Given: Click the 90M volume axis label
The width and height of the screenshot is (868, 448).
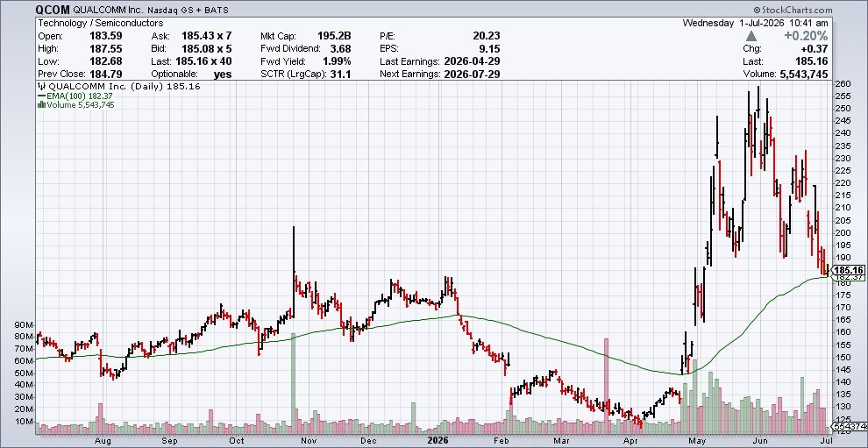Looking at the screenshot, I should pos(25,324).
